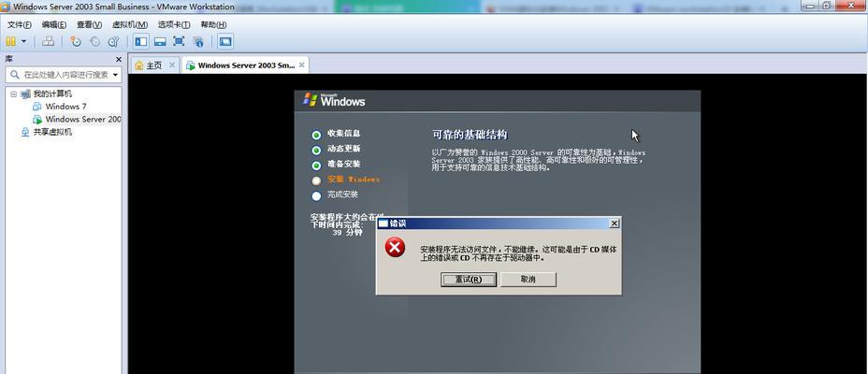This screenshot has height=374, width=868.
Task: Click the 重试(R) button in the error dialog
Action: pyautogui.click(x=469, y=280)
